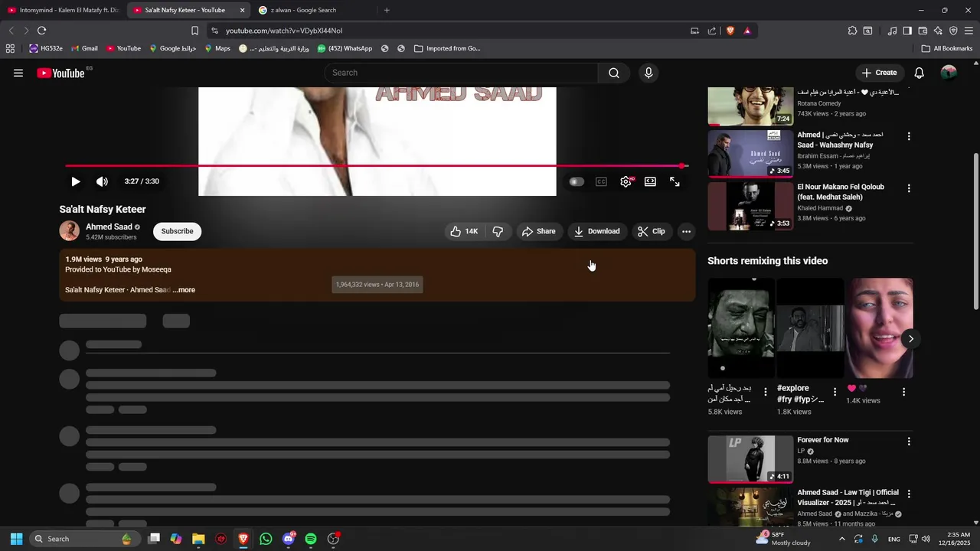980x551 pixels.
Task: Open the browser main menu
Action: point(969,31)
